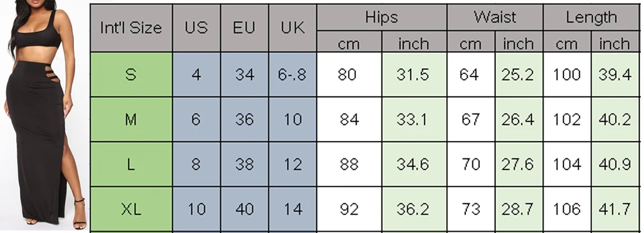
Task: Click the US column header
Action: coord(196,28)
